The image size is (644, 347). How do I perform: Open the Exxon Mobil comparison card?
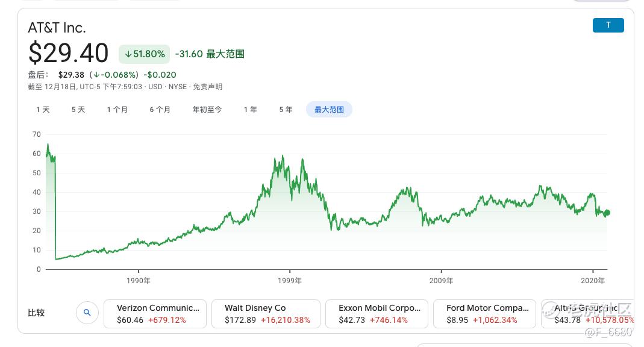377,314
